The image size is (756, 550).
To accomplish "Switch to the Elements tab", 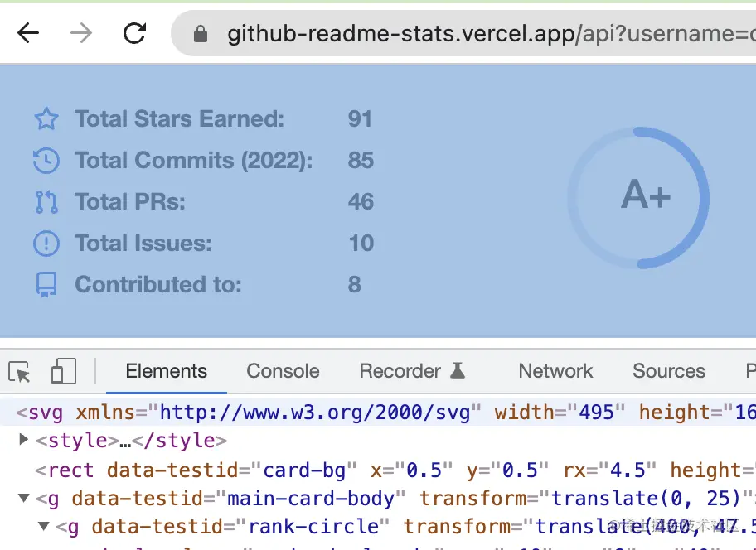I will point(167,371).
